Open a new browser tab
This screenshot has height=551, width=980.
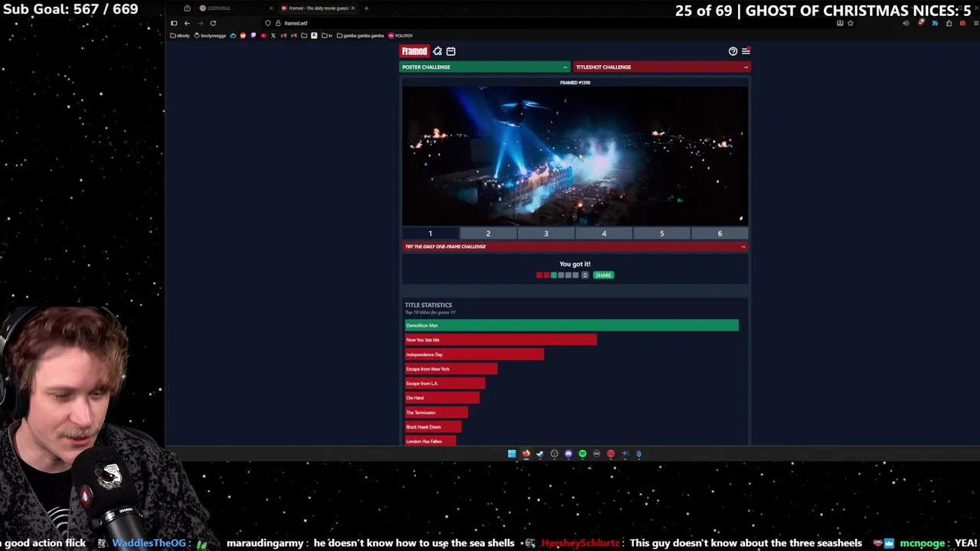pos(366,8)
